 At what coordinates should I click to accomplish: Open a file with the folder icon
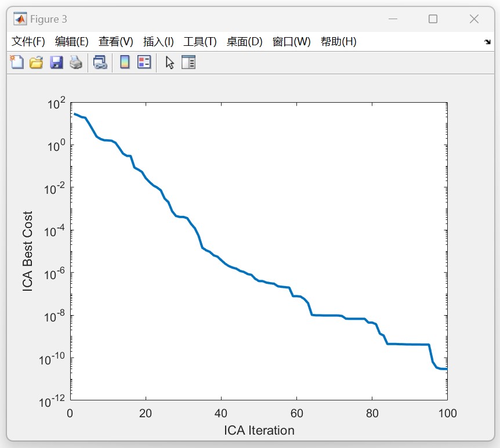click(37, 62)
